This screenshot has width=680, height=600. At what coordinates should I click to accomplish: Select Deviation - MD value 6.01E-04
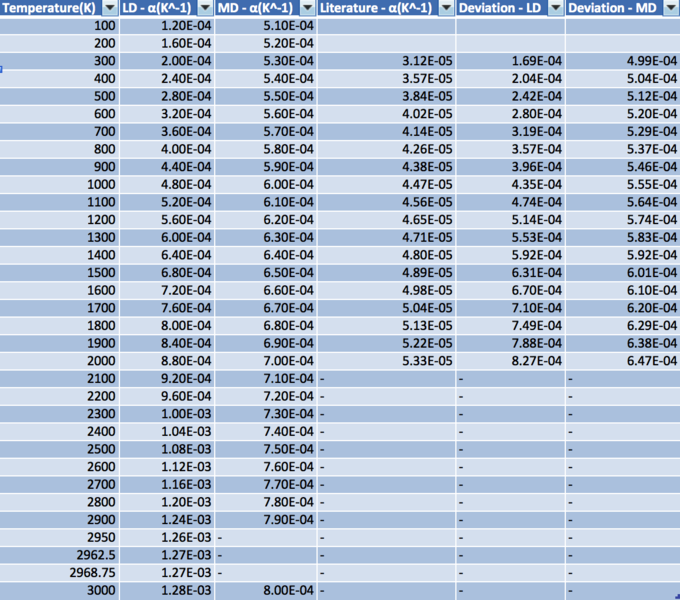click(x=623, y=273)
